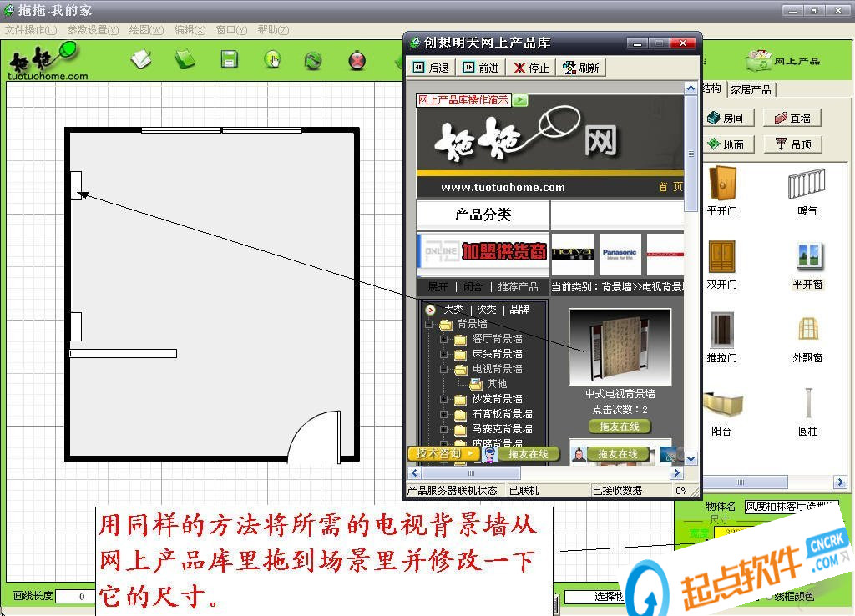Viewport: 855px width, 616px height.
Task: Click the 首页 home link
Action: (670, 187)
